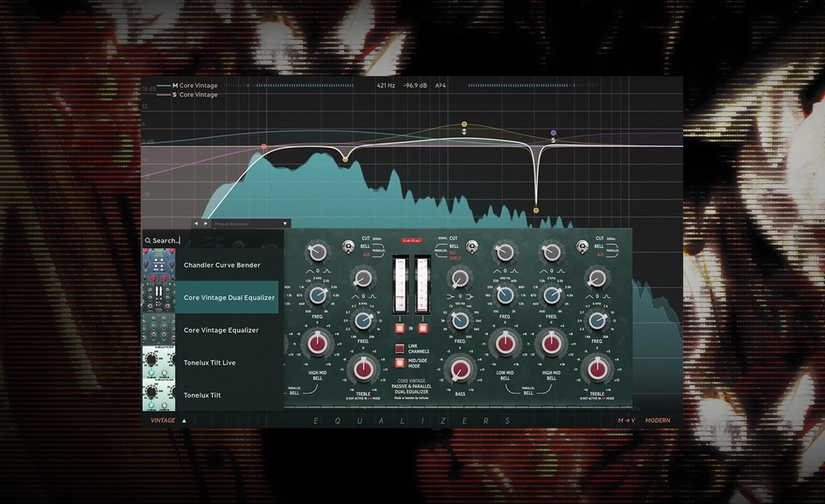Click the right channel grey high mid Q knob

coord(551,252)
